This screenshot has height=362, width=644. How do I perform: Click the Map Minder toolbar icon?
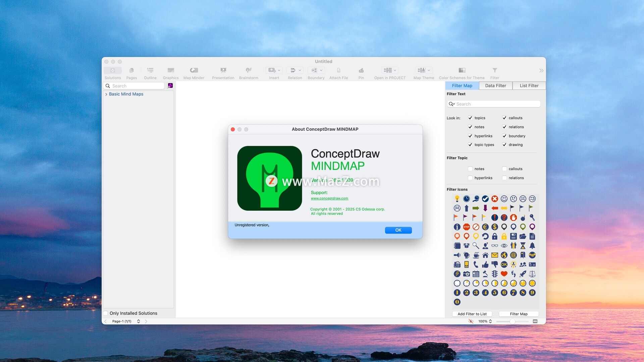tap(194, 70)
